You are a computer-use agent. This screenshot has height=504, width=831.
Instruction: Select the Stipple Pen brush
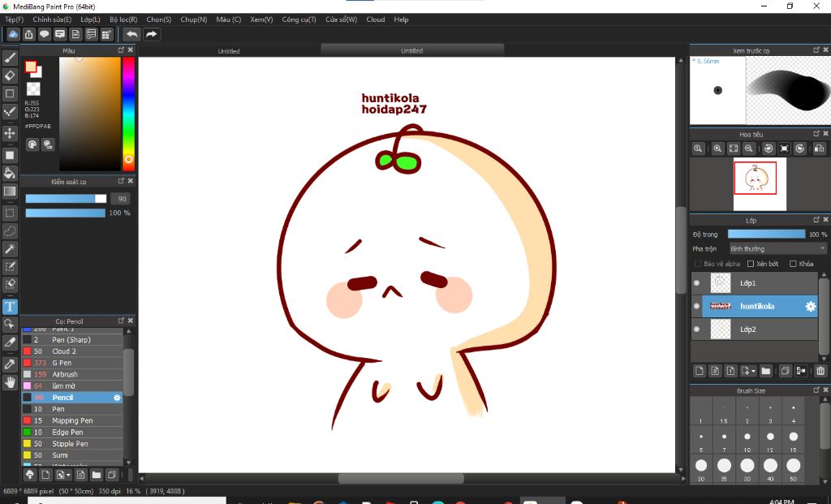tap(72, 444)
